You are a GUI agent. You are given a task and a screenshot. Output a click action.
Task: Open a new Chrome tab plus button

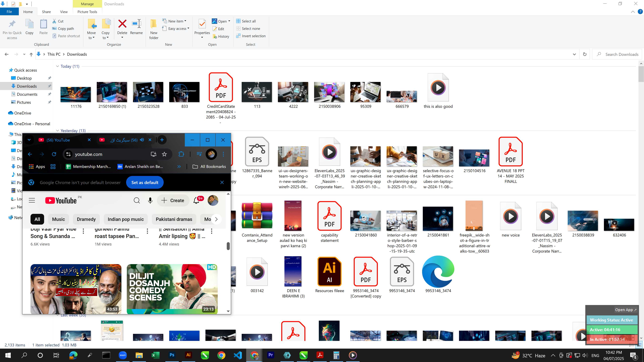tap(162, 140)
